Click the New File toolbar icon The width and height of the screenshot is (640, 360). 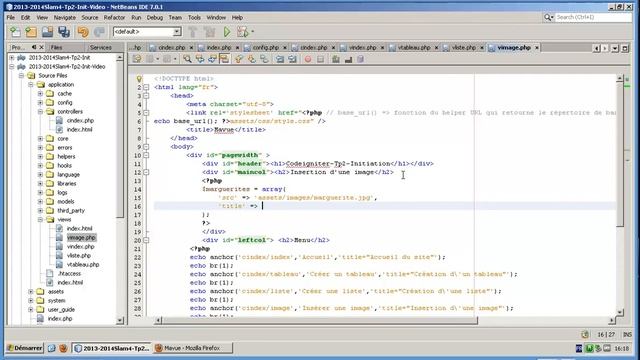click(15, 31)
